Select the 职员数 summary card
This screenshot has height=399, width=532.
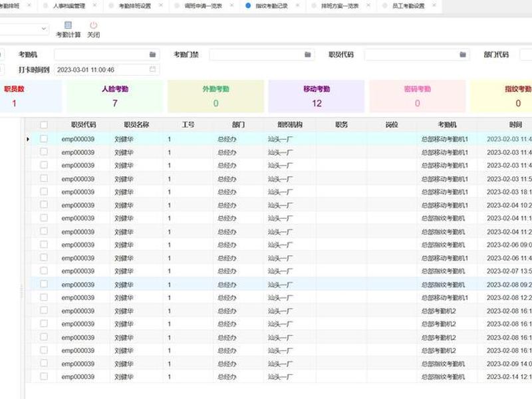(31, 96)
